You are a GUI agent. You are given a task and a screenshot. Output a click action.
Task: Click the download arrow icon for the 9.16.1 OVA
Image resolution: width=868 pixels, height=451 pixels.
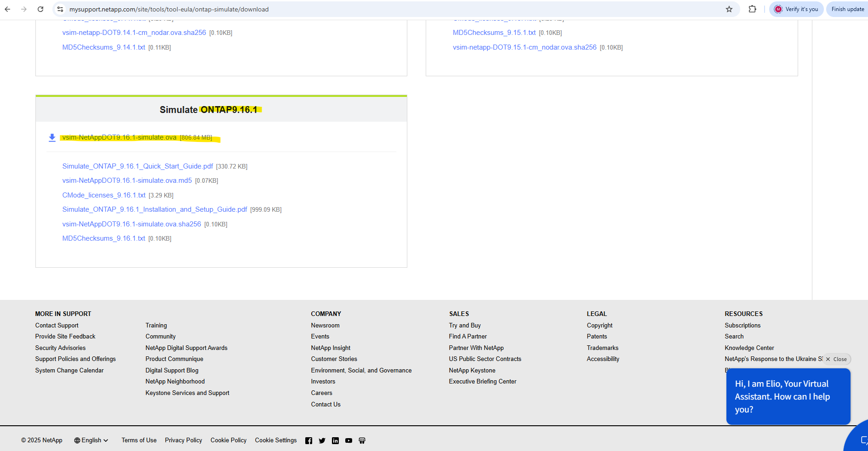[52, 138]
